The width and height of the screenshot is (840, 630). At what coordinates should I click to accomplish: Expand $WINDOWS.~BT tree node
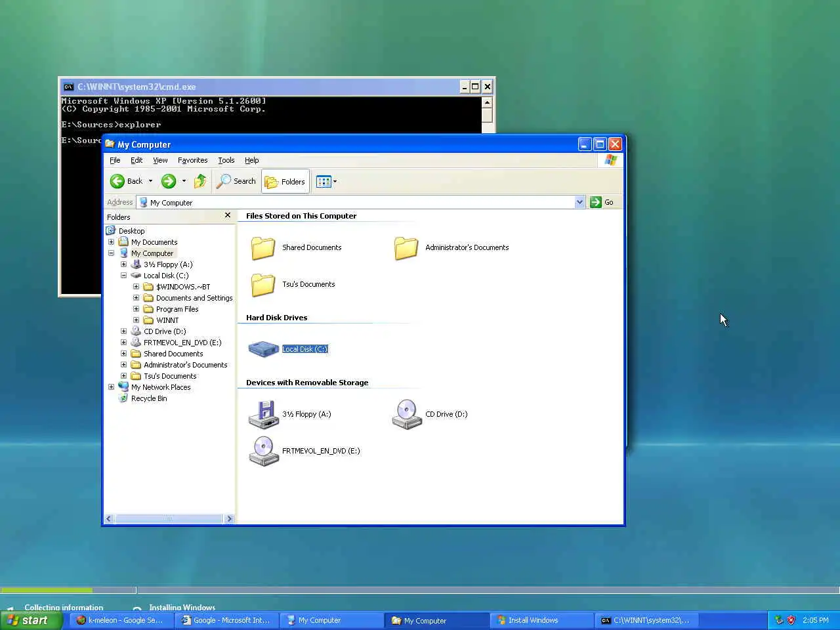pos(136,287)
